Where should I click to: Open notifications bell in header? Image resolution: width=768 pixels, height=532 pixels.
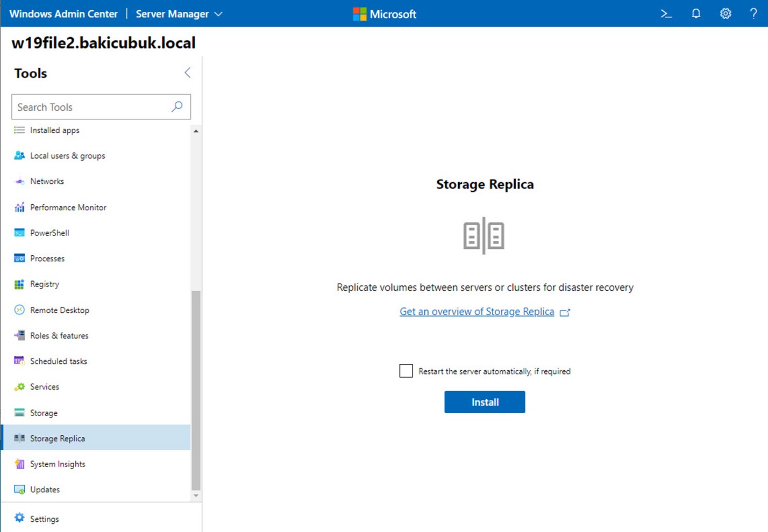pos(696,14)
